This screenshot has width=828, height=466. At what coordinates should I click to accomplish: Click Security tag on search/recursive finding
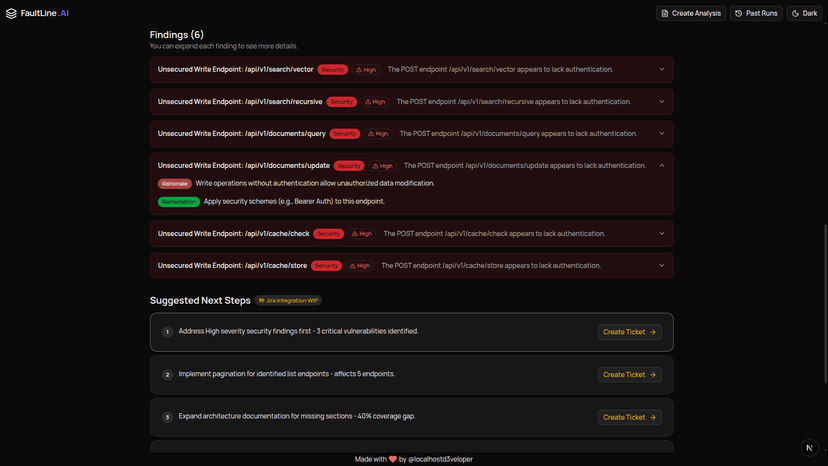(x=342, y=102)
